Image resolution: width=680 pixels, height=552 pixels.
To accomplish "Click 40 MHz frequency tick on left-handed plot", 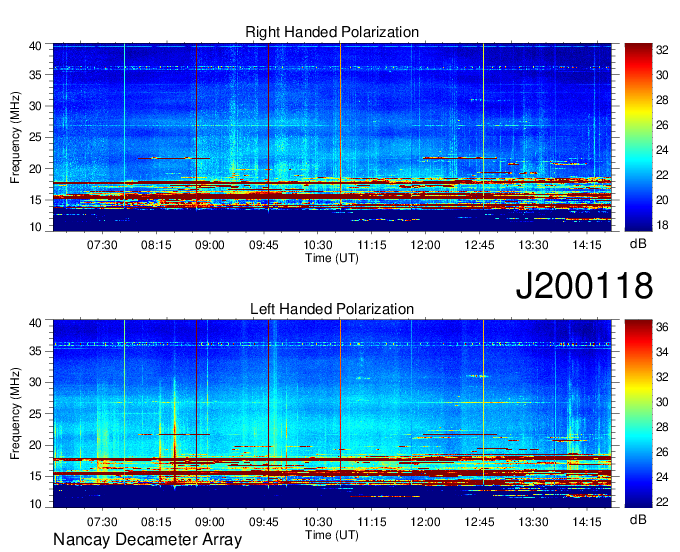I will (35, 323).
